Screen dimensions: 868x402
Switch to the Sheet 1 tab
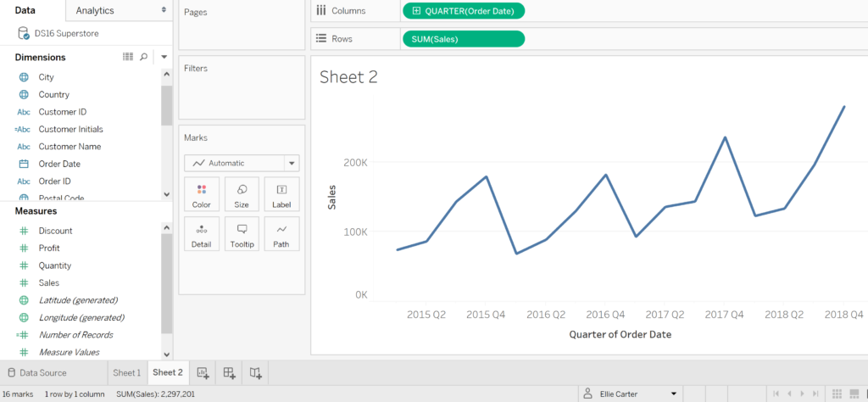tap(127, 372)
